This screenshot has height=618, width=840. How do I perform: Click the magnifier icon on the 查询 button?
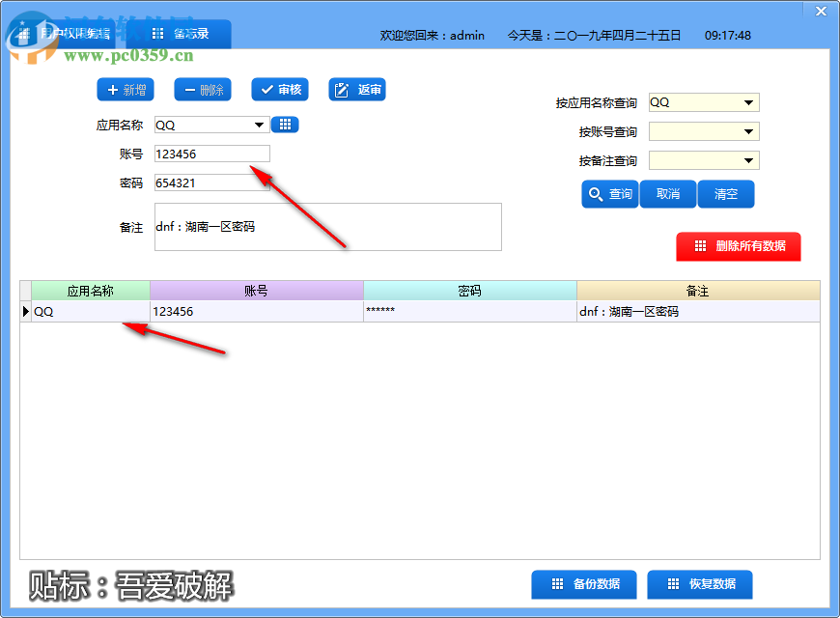coord(595,193)
